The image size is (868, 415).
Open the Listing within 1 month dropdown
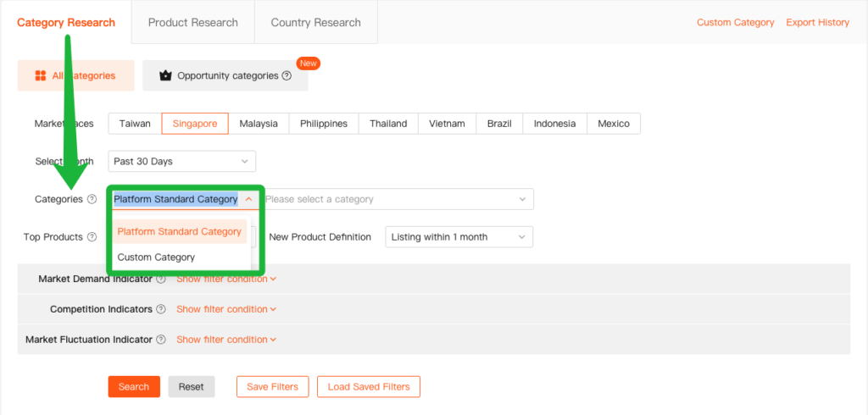[459, 237]
